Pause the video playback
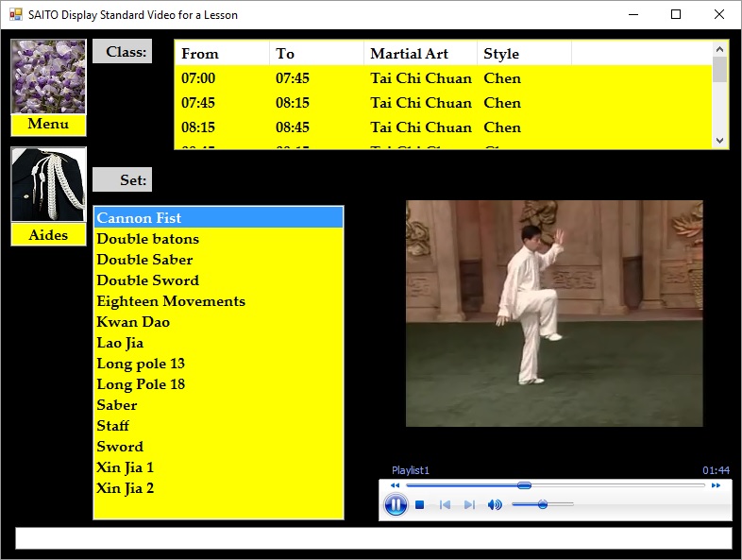742x560 pixels. [x=396, y=505]
